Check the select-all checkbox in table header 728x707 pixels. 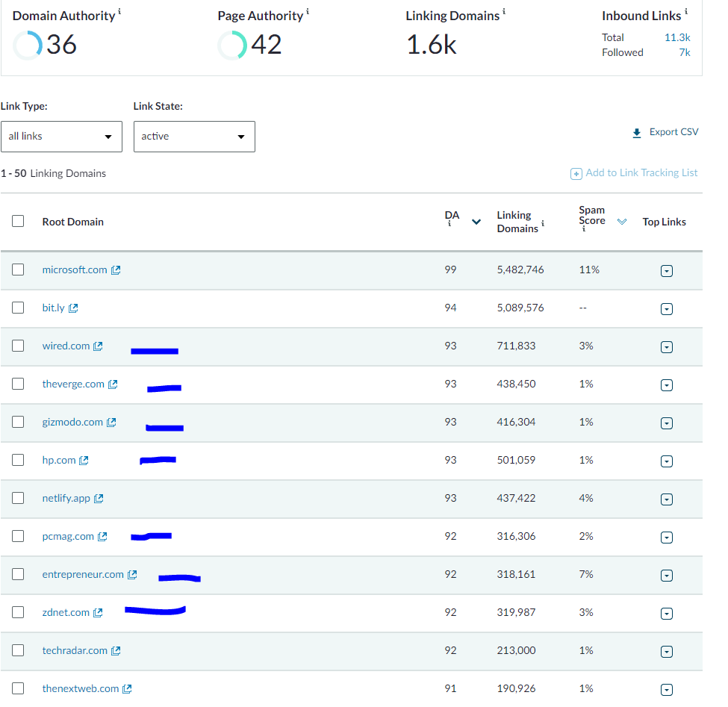point(18,221)
